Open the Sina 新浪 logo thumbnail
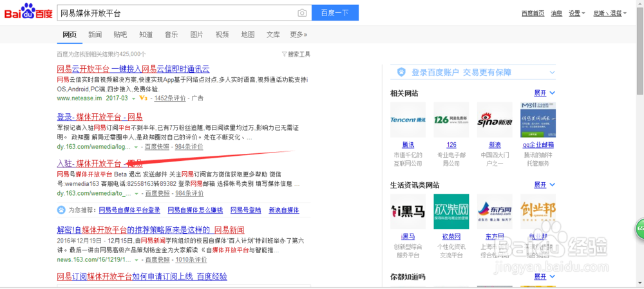The image size is (644, 289). (495, 120)
